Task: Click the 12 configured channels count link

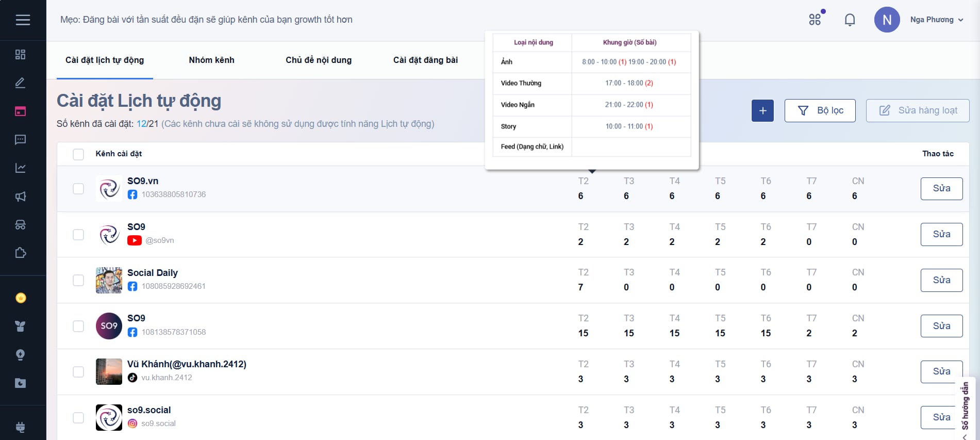Action: click(x=141, y=124)
